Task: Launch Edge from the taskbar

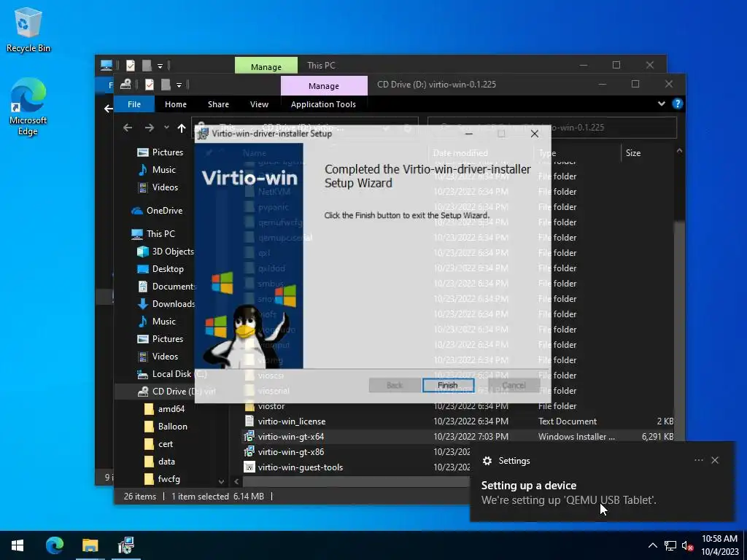Action: [55, 545]
